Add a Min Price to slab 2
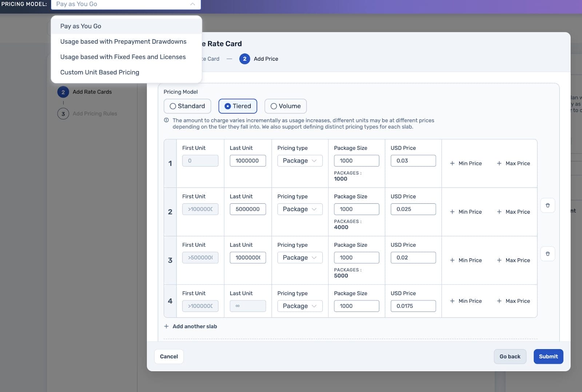 pos(466,211)
